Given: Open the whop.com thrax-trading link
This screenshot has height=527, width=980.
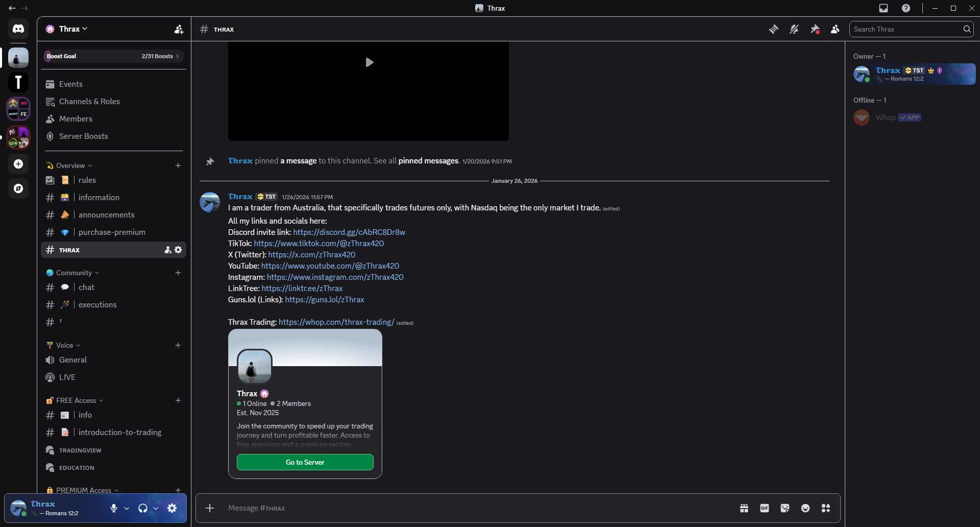Looking at the screenshot, I should 336,322.
